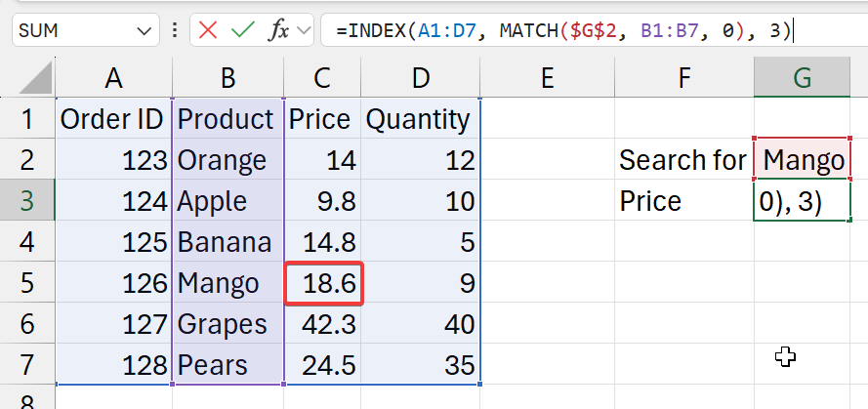This screenshot has width=868, height=409.
Task: Select column E header
Action: tap(547, 78)
